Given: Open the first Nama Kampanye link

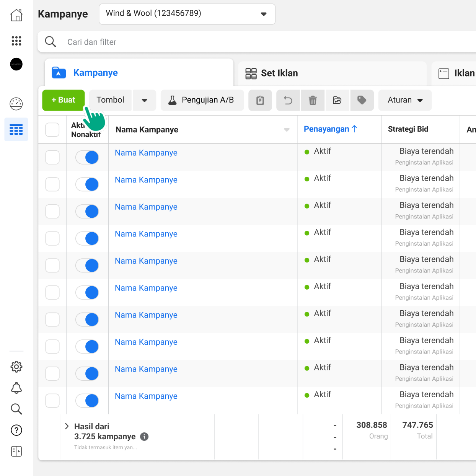Looking at the screenshot, I should click(146, 153).
